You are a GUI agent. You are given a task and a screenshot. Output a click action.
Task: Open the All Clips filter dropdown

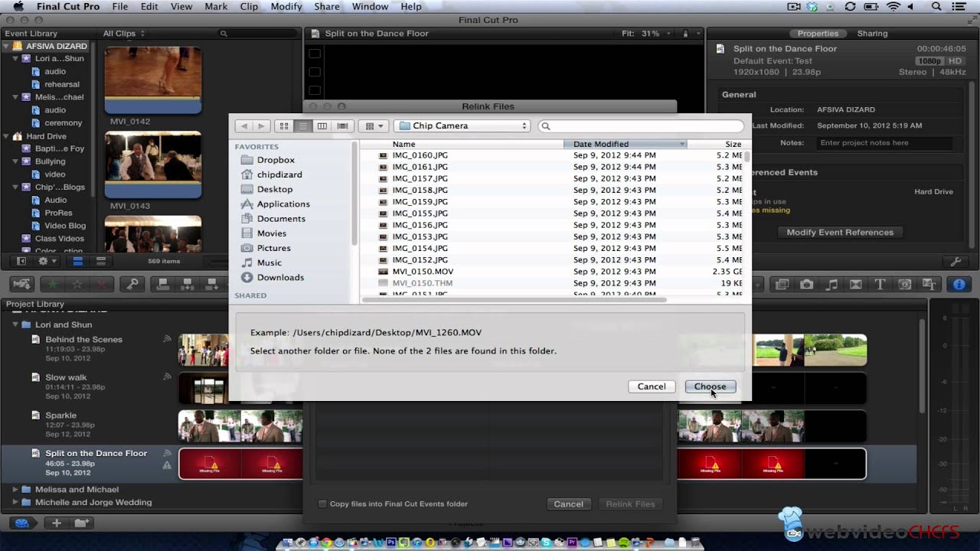point(123,34)
